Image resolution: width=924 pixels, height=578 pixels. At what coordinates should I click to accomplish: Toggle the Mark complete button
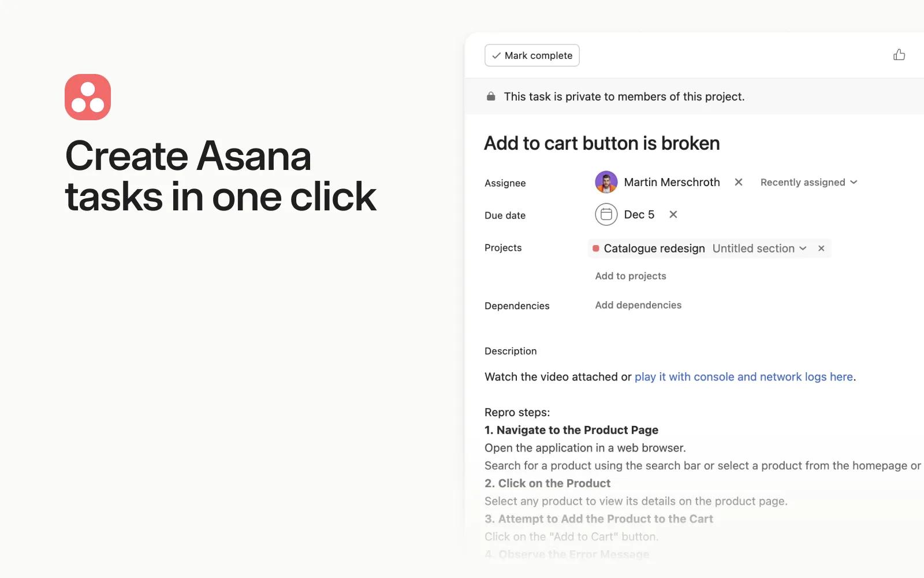pyautogui.click(x=532, y=55)
